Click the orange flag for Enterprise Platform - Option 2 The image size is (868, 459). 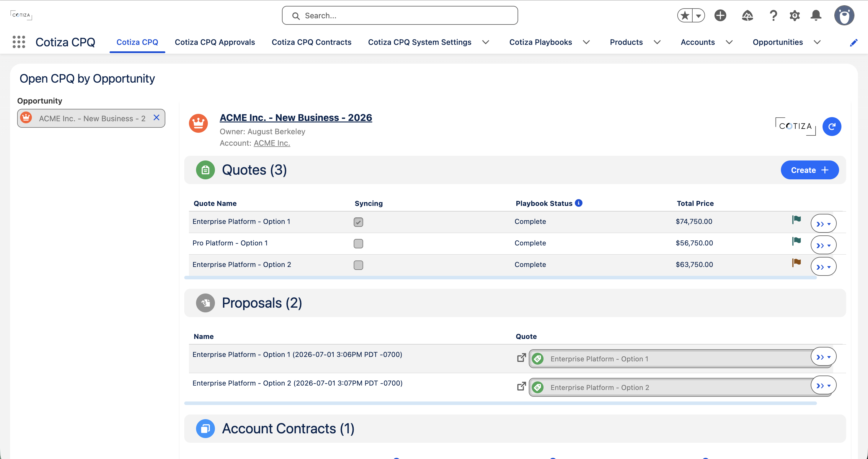pos(796,263)
